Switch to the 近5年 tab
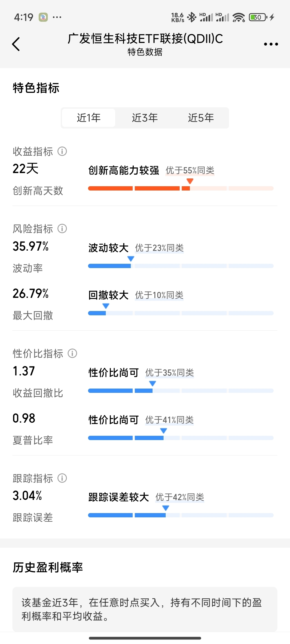The image size is (290, 644). pos(201,118)
